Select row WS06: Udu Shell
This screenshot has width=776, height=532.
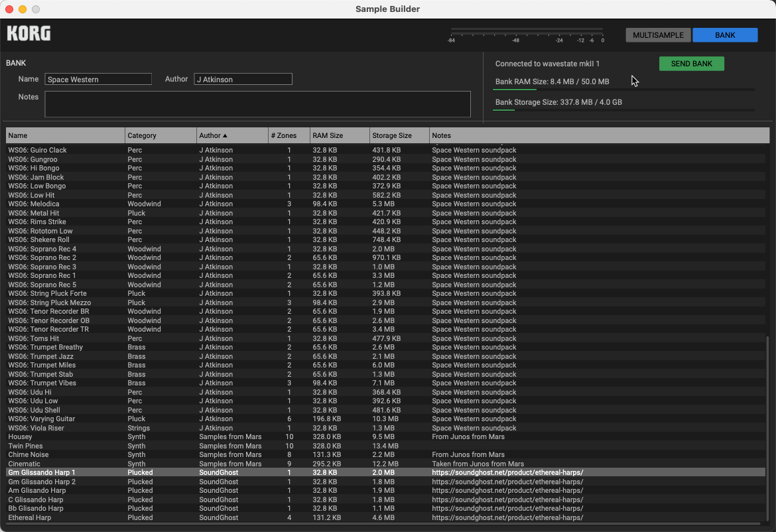coord(385,410)
